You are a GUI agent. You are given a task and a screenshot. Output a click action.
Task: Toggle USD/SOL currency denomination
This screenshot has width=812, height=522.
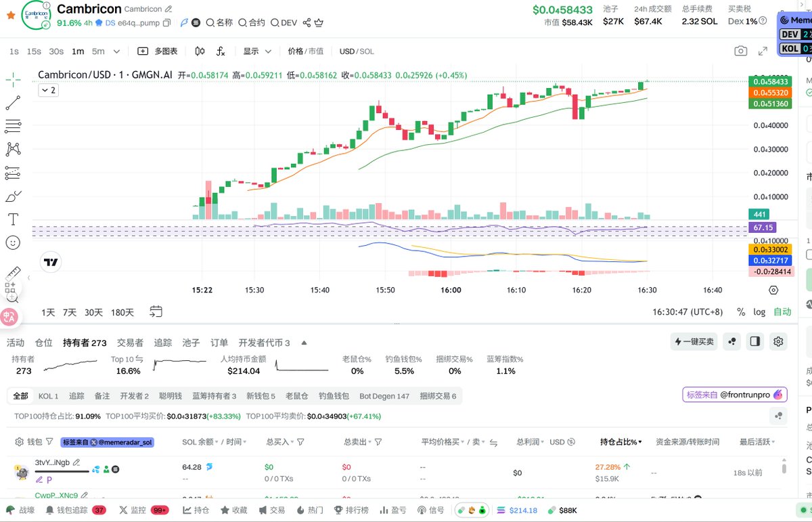pos(357,51)
